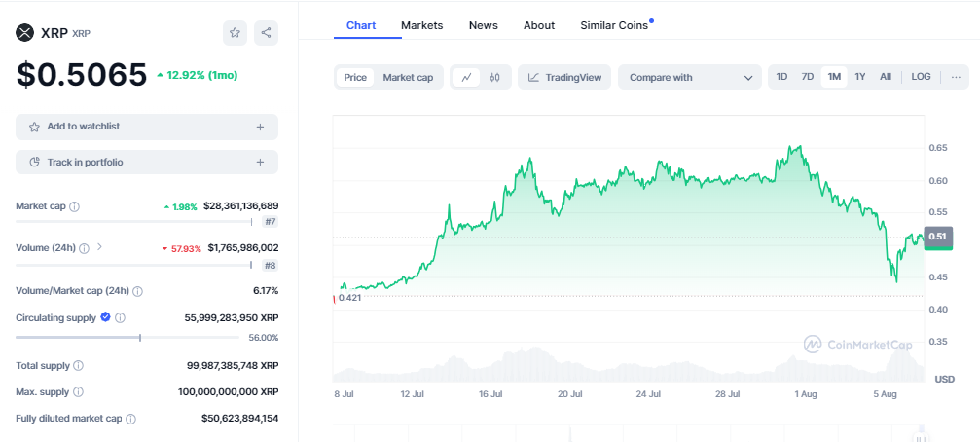The image size is (980, 442).
Task: Click the 1 Aug date on the chart axis
Action: 805,394
